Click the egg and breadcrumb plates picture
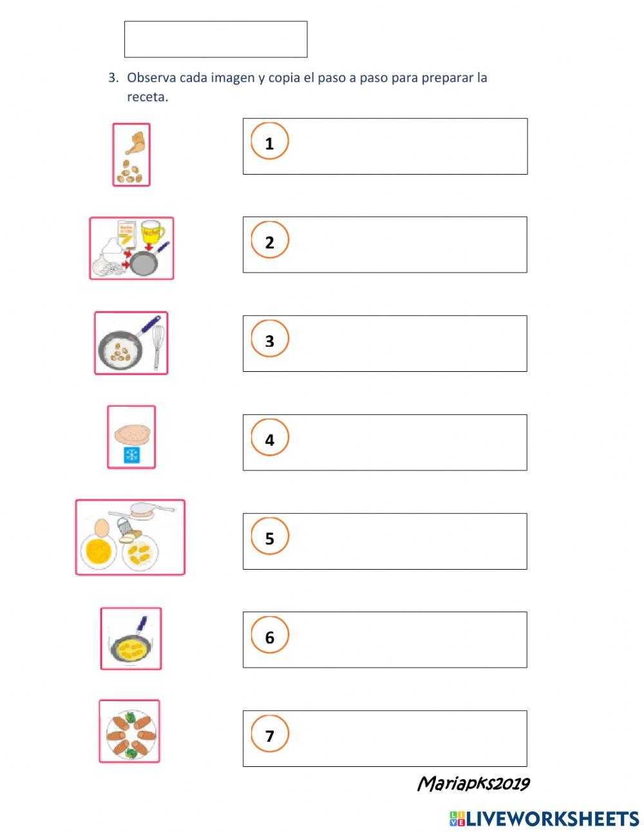 coord(130,537)
